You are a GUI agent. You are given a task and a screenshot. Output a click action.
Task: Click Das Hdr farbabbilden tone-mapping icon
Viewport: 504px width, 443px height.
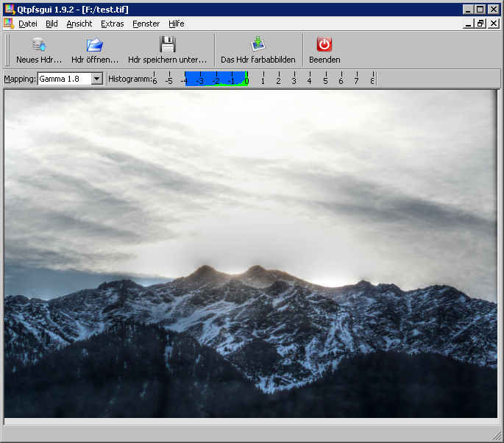[258, 45]
